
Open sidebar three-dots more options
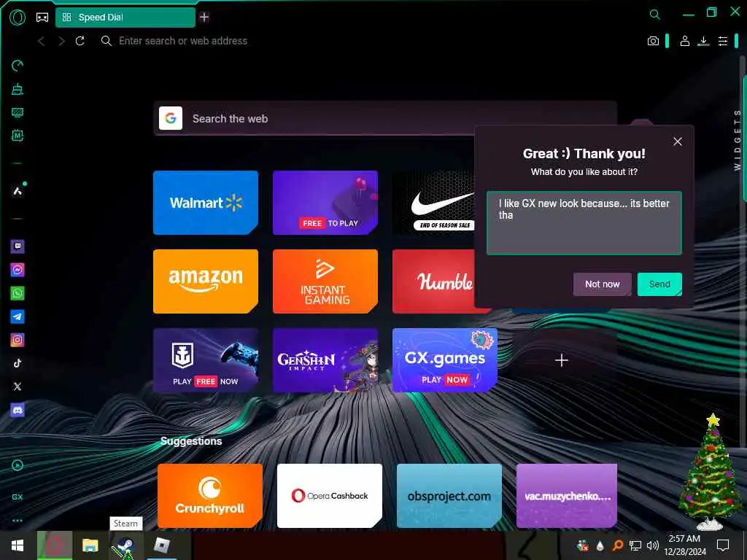click(18, 521)
